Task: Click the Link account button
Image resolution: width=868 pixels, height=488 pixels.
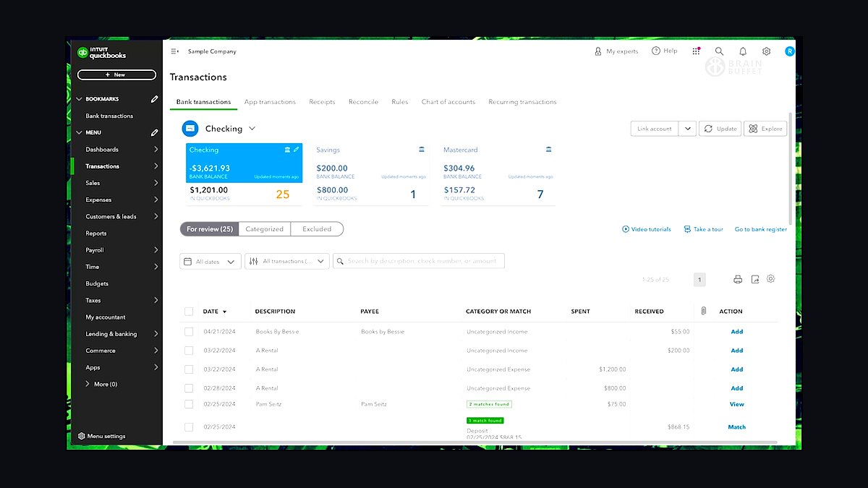Action: point(655,129)
